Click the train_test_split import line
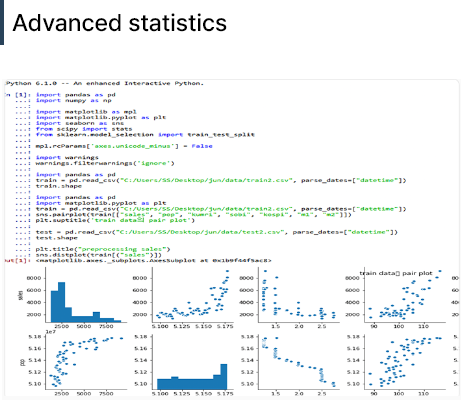The width and height of the screenshot is (461, 400). coord(145,135)
